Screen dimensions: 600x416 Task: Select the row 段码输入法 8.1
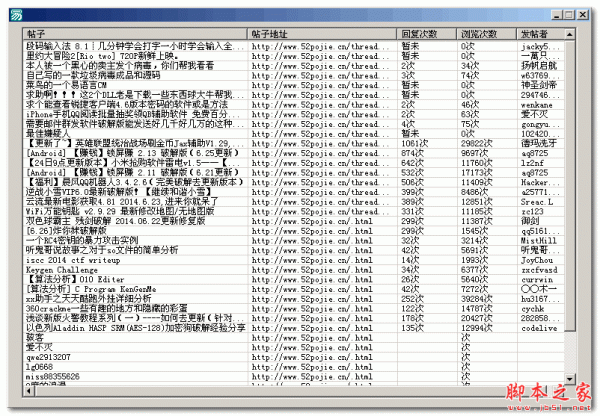point(293,46)
